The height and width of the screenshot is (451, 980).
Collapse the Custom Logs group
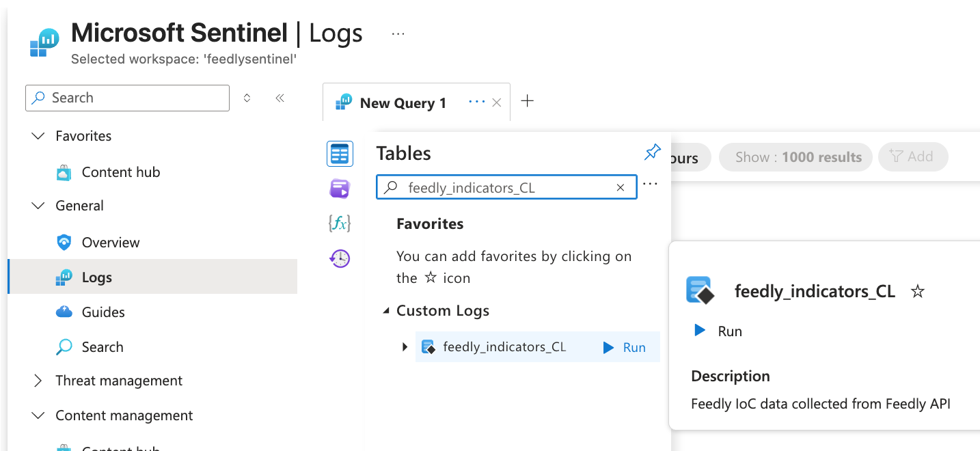pyautogui.click(x=387, y=311)
